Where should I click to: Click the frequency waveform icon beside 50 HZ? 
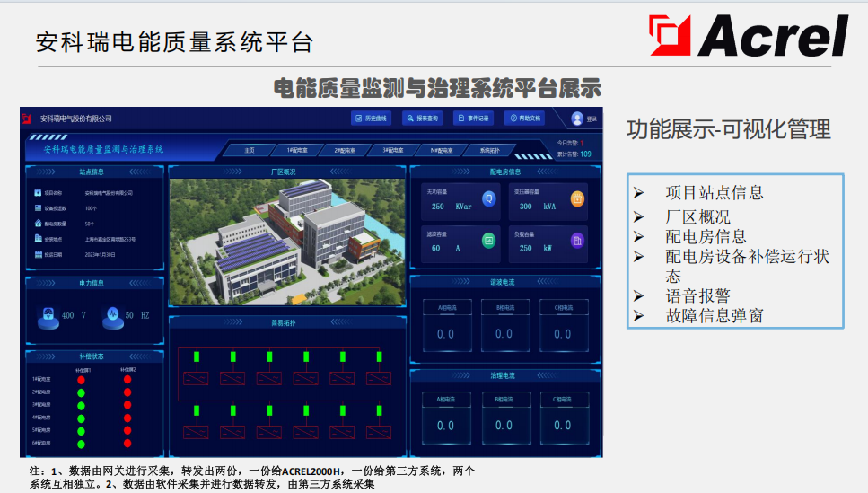coord(113,317)
